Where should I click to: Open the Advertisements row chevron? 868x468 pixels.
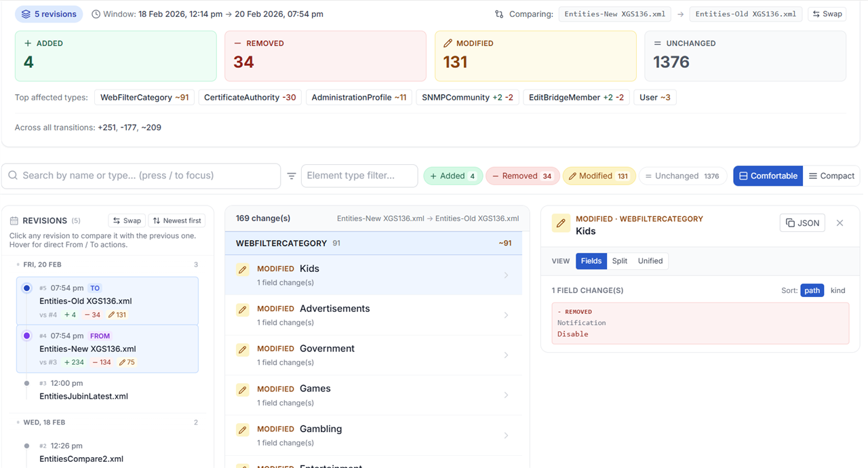506,315
